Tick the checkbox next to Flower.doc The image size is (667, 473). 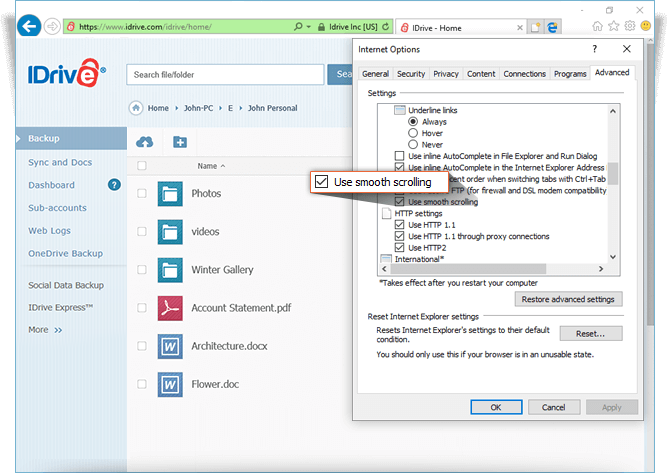point(142,384)
